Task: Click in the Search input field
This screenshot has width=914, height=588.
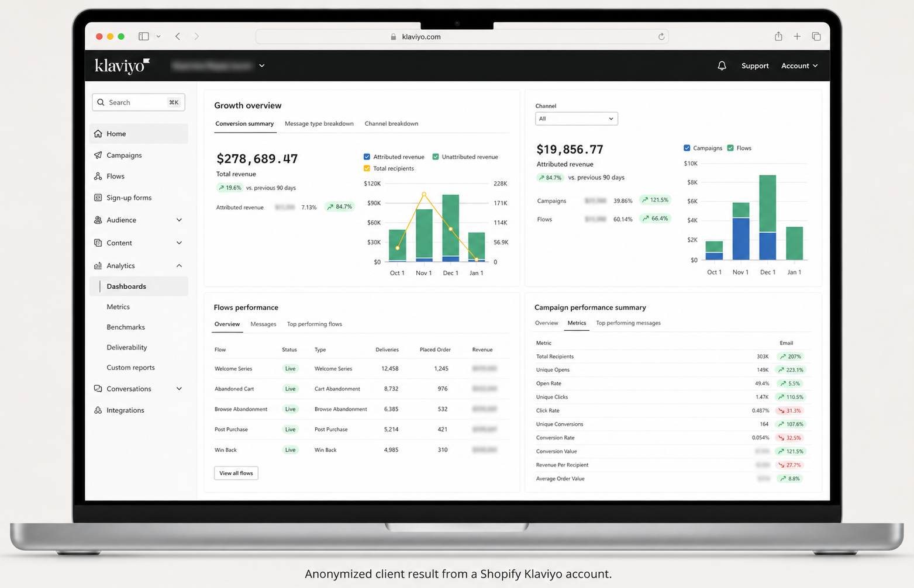Action: click(139, 102)
